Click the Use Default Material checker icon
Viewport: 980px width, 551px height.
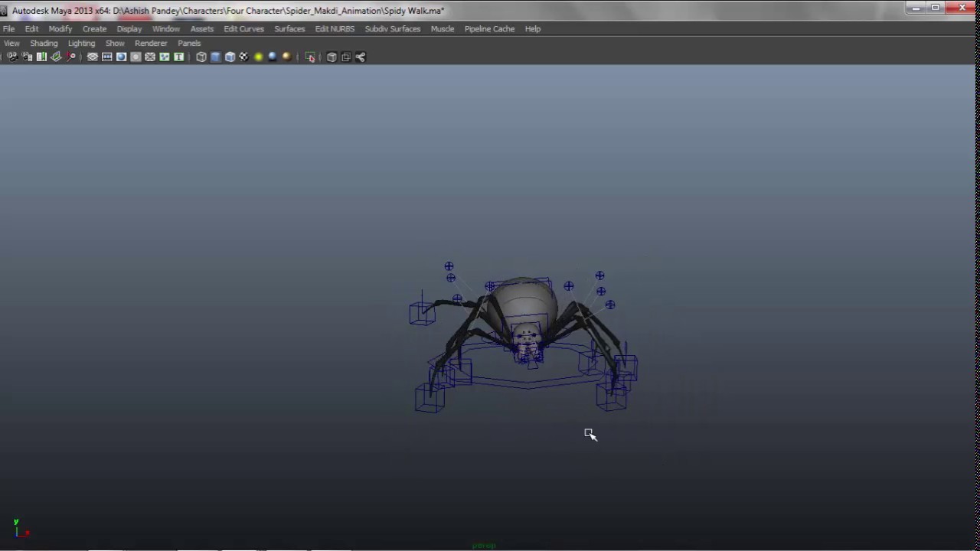[243, 57]
